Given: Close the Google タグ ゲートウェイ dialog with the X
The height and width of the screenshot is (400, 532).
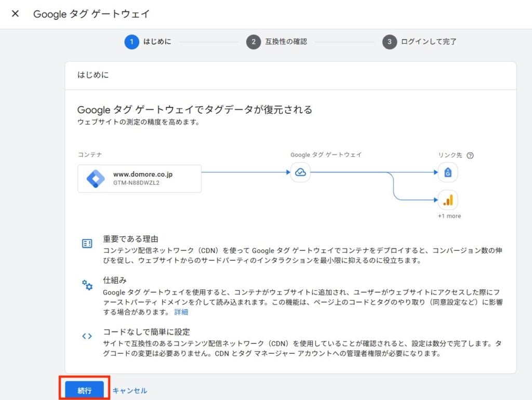Looking at the screenshot, I should 15,14.
